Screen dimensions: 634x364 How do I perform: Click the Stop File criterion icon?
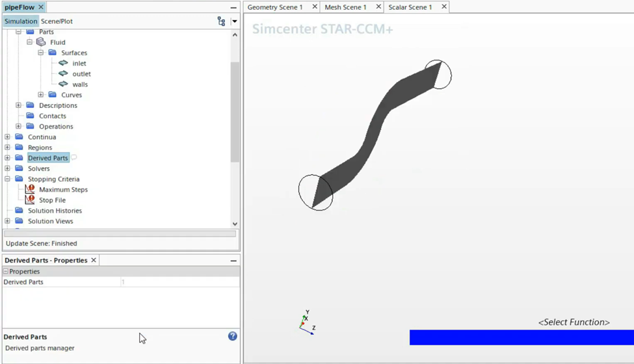coord(30,200)
